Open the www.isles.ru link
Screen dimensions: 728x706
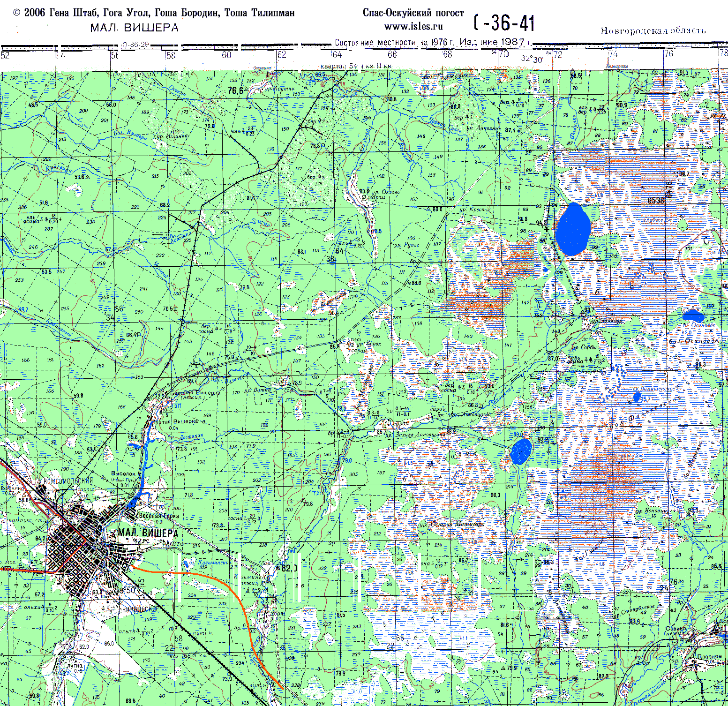(x=413, y=26)
